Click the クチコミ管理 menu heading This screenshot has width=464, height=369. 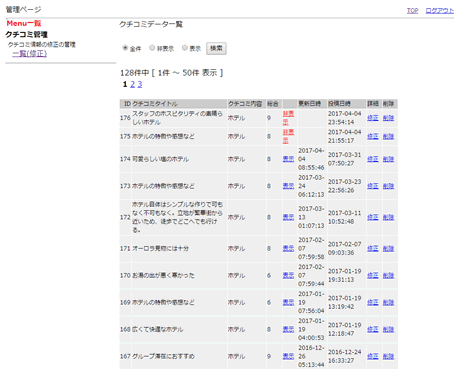27,34
